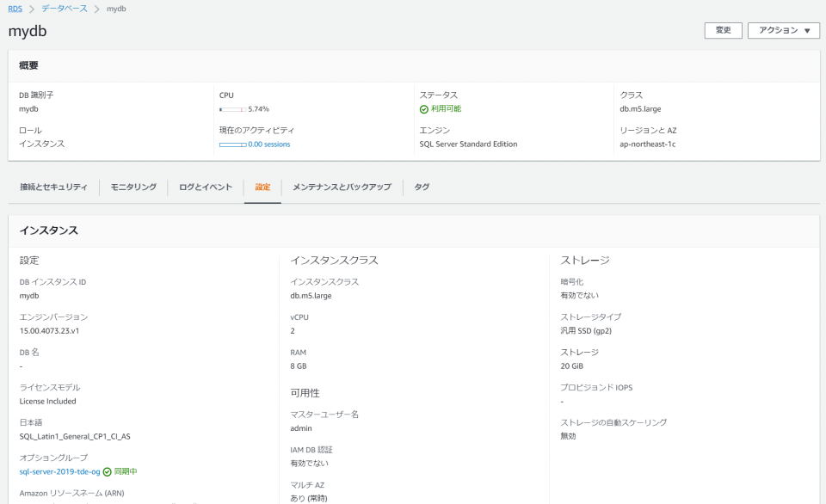
Task: Click the caret arrow on the アクション button
Action: pos(806,29)
